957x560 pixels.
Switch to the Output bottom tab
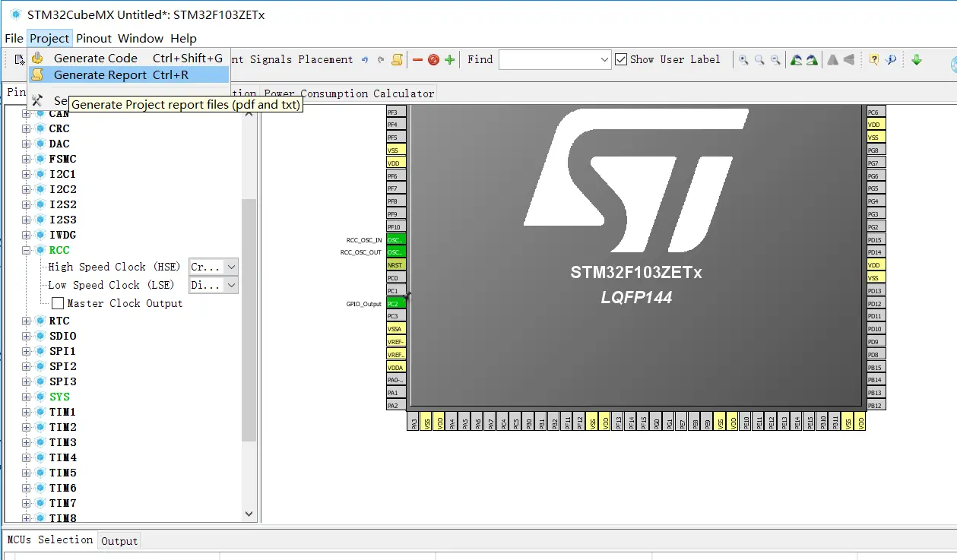click(x=119, y=541)
